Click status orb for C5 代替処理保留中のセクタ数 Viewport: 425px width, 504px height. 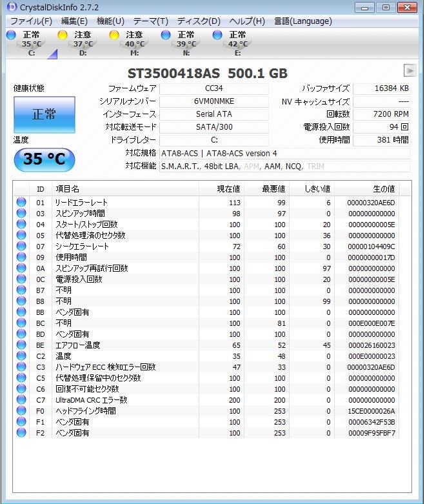21,378
